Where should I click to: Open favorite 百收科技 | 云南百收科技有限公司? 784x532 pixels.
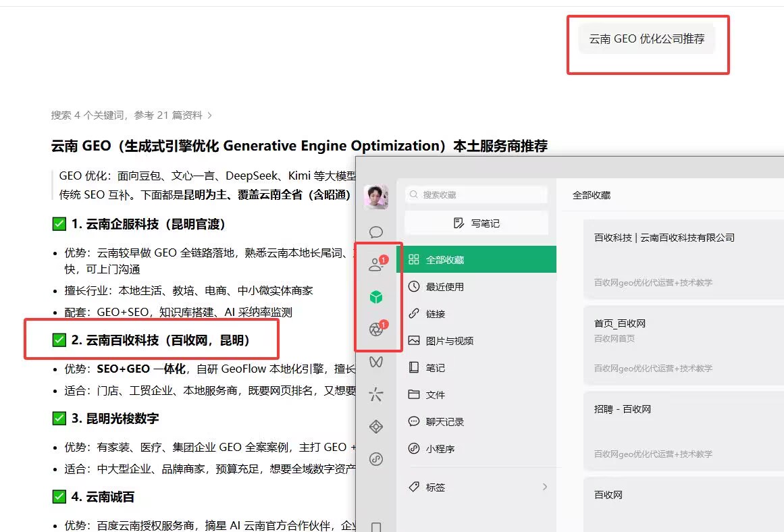(x=683, y=259)
